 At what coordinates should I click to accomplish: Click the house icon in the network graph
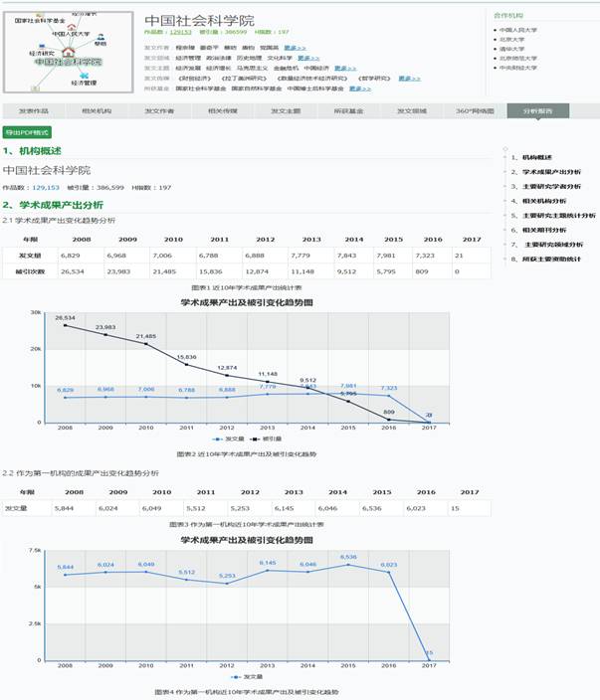click(69, 52)
